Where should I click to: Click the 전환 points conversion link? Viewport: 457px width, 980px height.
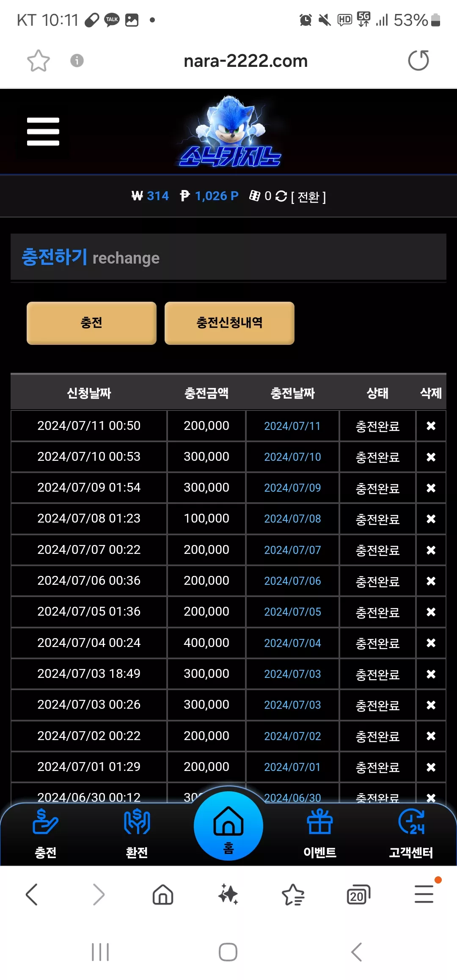(308, 197)
